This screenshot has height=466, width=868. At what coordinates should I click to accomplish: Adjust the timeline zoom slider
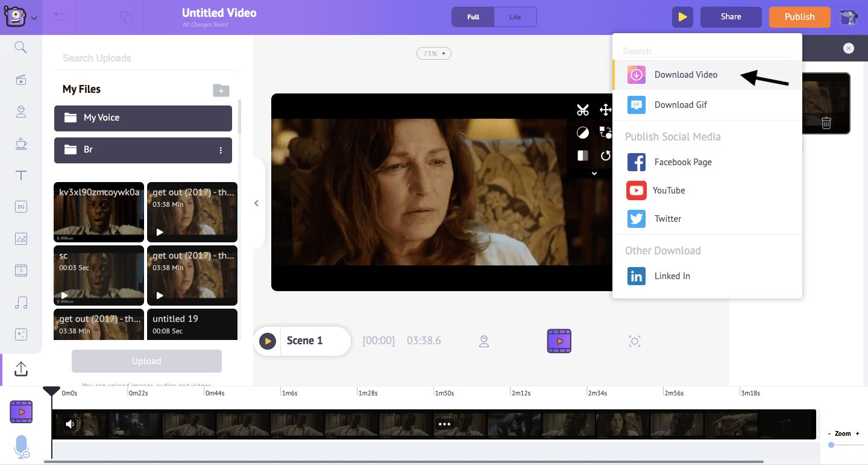[831, 445]
